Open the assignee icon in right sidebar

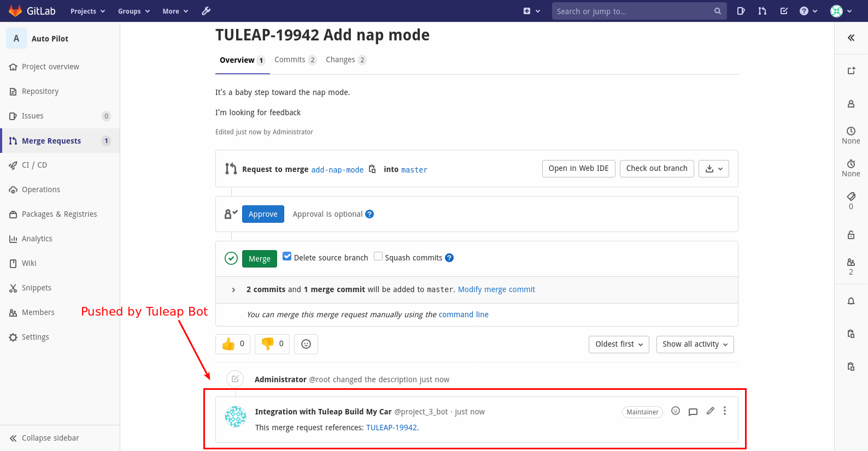[x=851, y=104]
